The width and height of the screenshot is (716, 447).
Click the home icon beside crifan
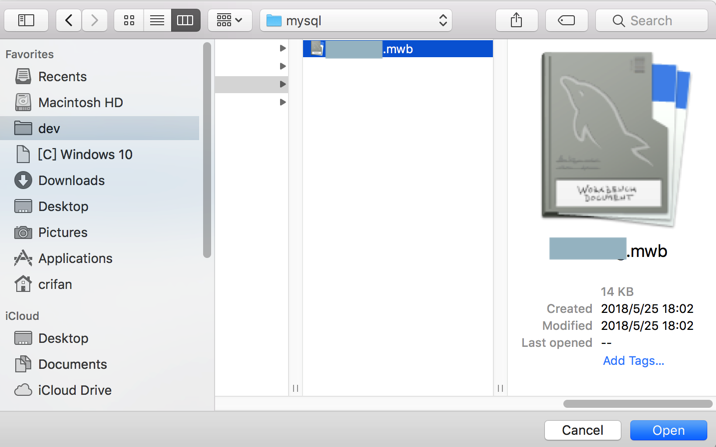[x=23, y=284]
